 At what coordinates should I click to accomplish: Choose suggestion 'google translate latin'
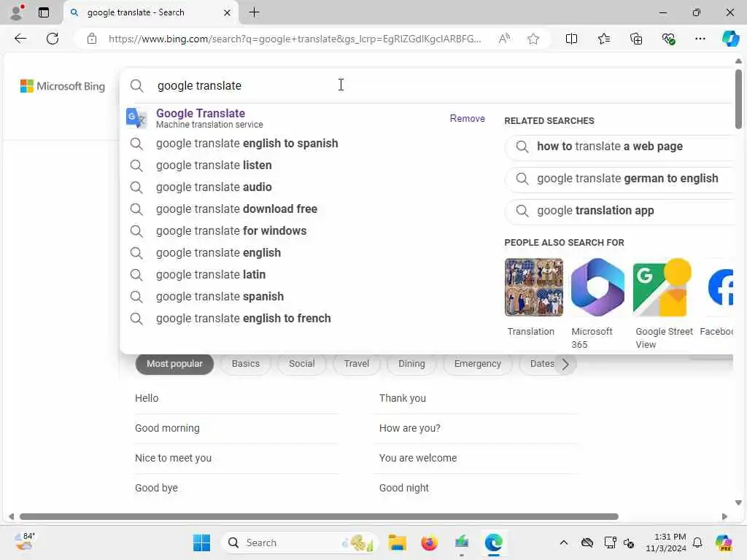click(211, 275)
